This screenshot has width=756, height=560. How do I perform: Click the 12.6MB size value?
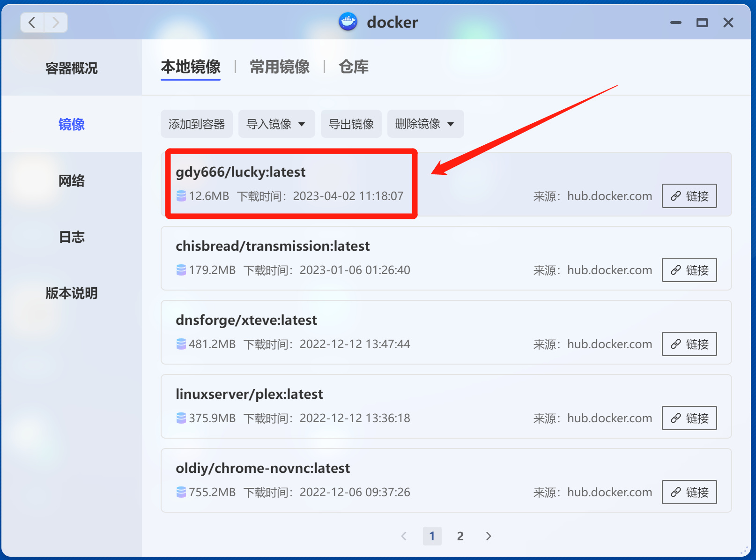(209, 196)
